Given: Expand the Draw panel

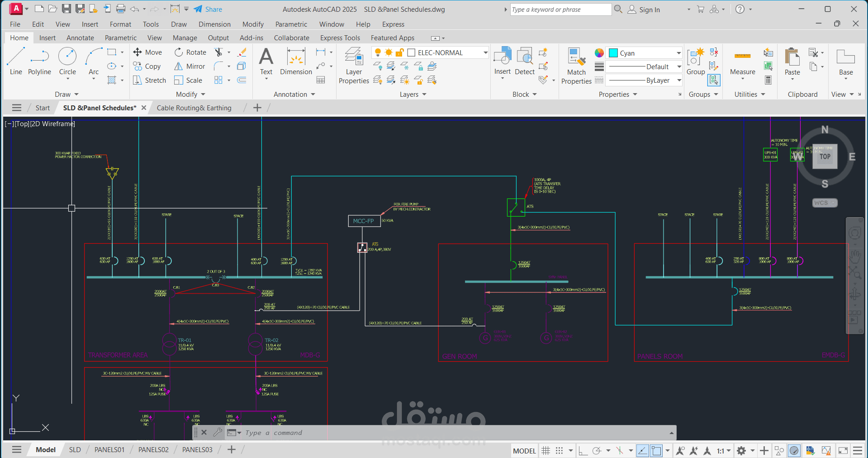Looking at the screenshot, I should [x=66, y=94].
